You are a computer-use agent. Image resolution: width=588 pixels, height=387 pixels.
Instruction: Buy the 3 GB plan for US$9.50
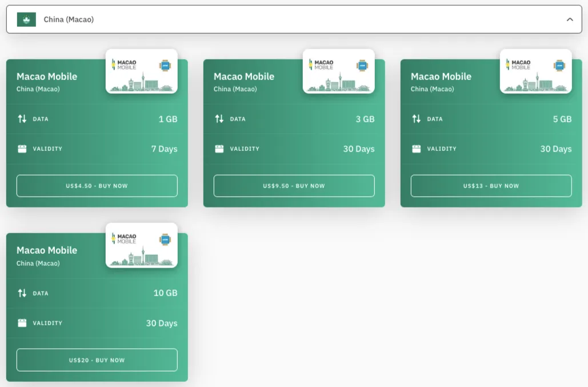(294, 186)
